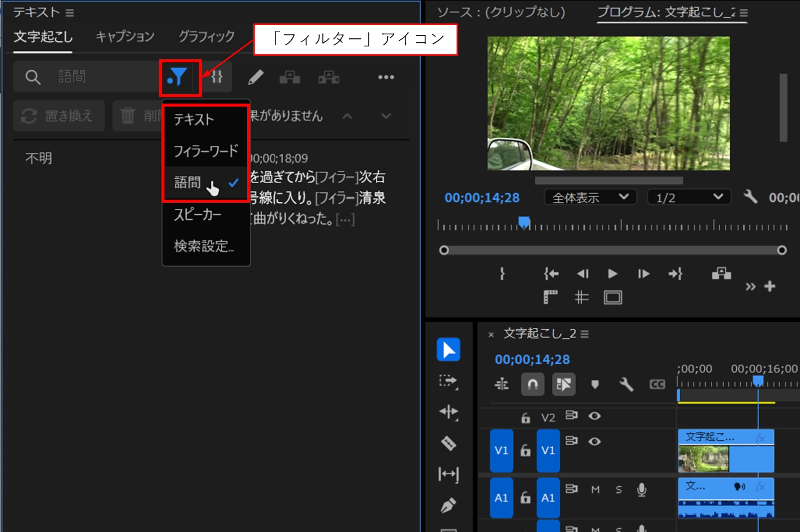Open the プログラム monitor panel menu
Screen dimensions: 800x532
(744, 13)
